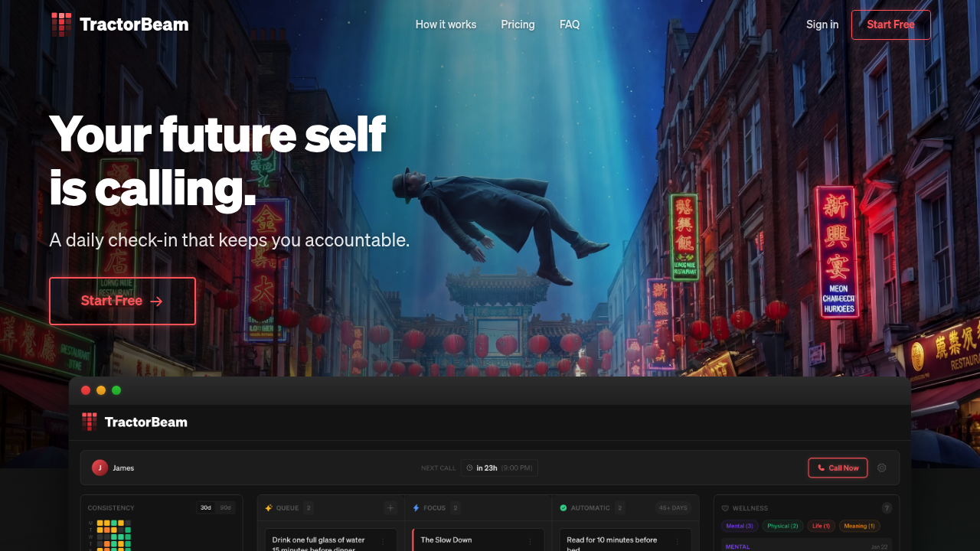Screen dimensions: 980x551
Task: Open the How it works nav item
Action: (446, 24)
